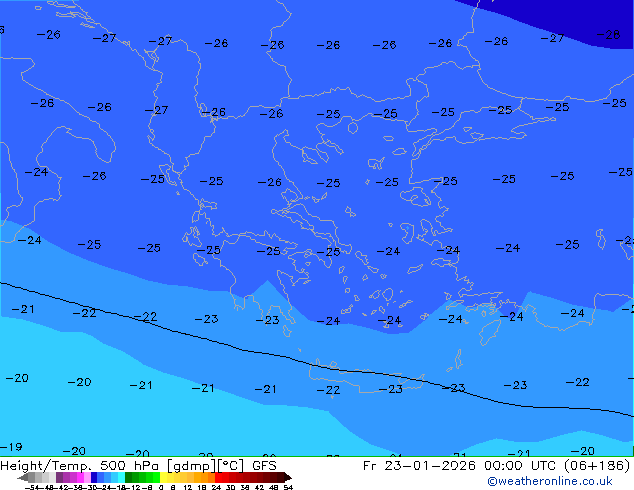Click the grey left arrow tip of the color scale
This screenshot has width=634, height=490.
tap(23, 478)
